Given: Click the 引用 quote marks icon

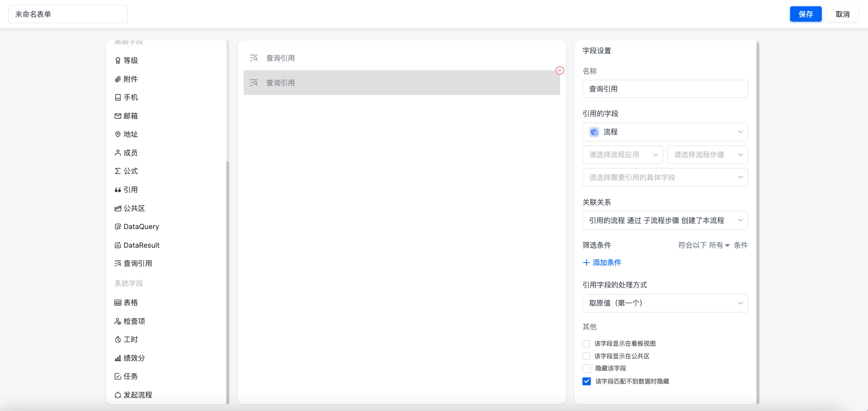Looking at the screenshot, I should click(x=118, y=190).
